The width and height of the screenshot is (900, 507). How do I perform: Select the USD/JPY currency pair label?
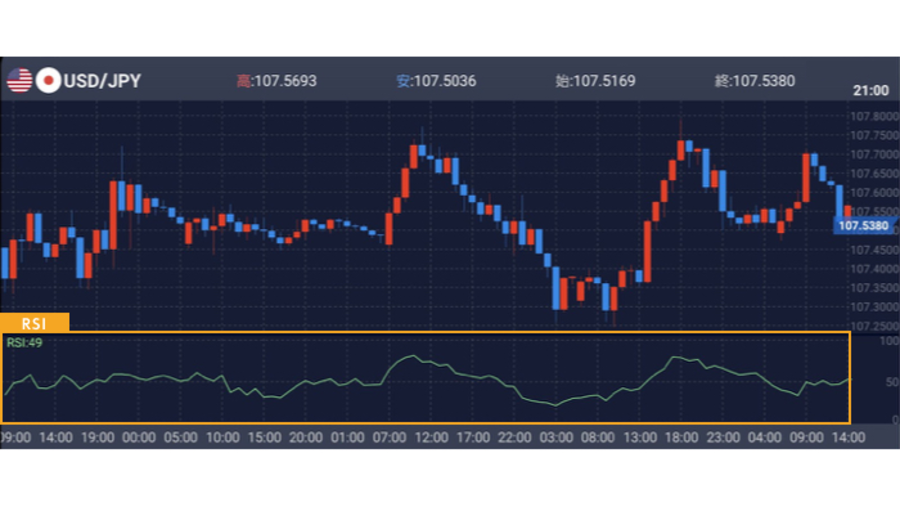tap(102, 81)
